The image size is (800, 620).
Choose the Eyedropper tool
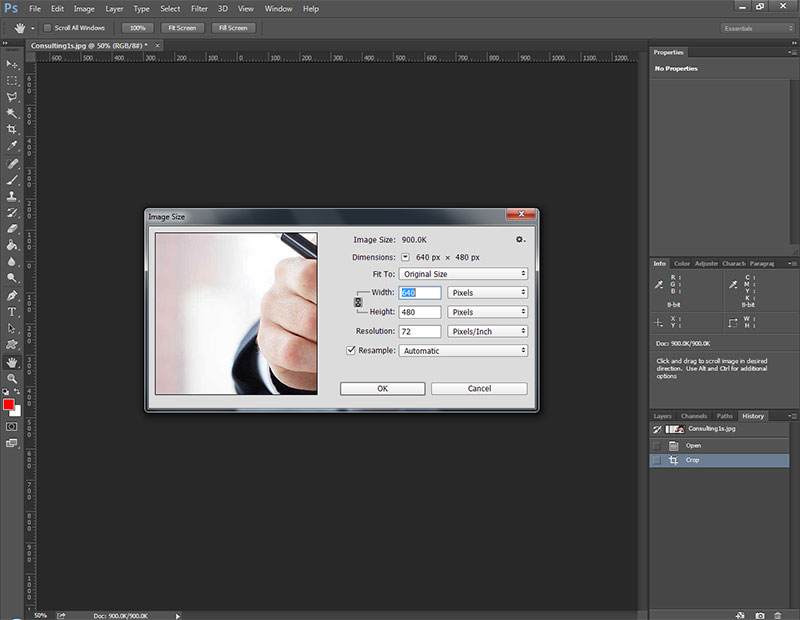coord(11,145)
